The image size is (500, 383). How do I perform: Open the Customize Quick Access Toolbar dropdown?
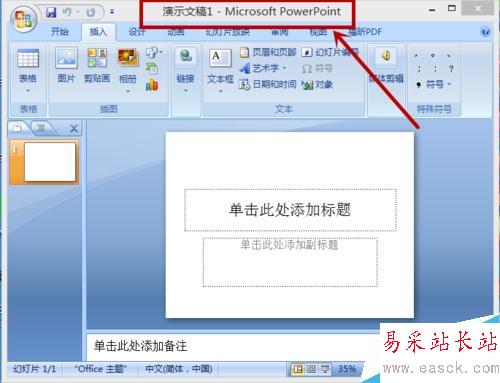tap(112, 12)
